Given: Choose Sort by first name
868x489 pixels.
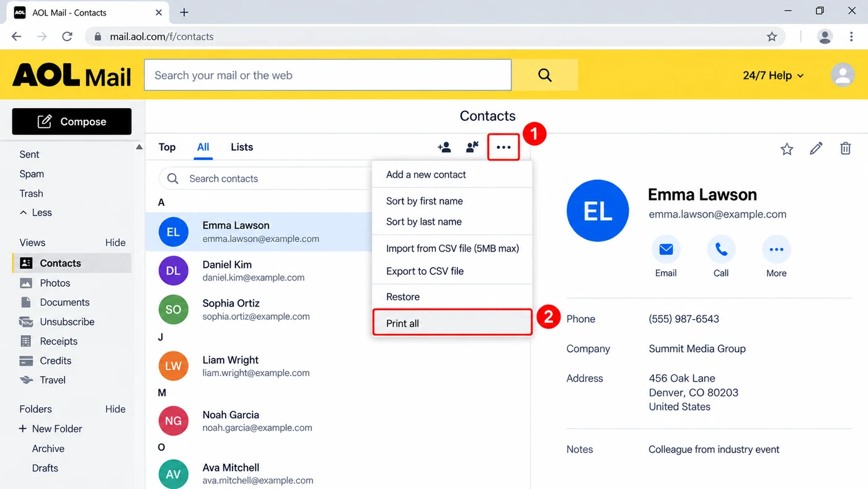Looking at the screenshot, I should pyautogui.click(x=452, y=201).
